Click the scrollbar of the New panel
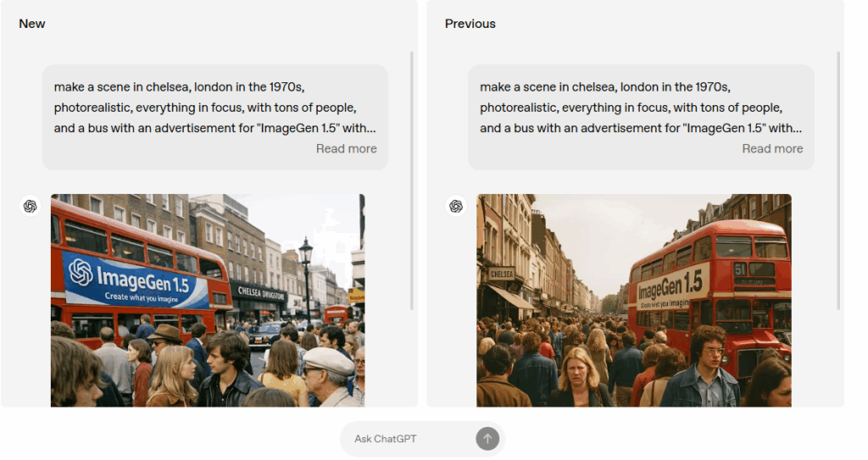The image size is (868, 460). [412, 180]
